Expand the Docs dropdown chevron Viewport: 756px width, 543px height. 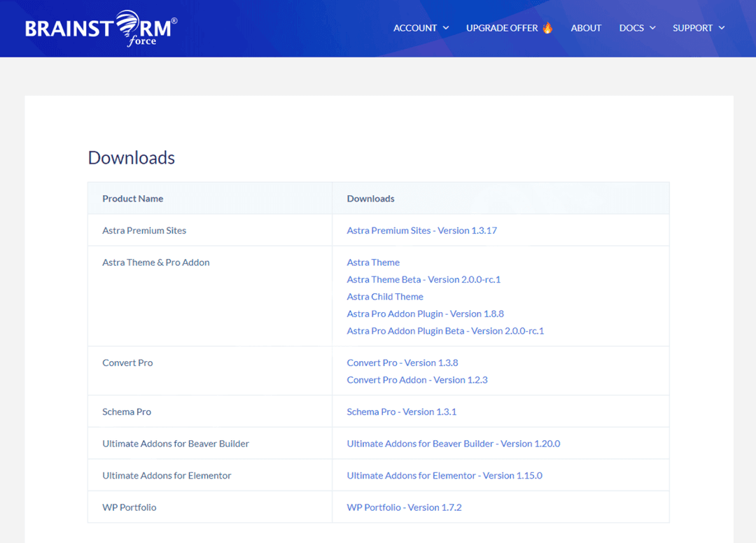point(652,28)
